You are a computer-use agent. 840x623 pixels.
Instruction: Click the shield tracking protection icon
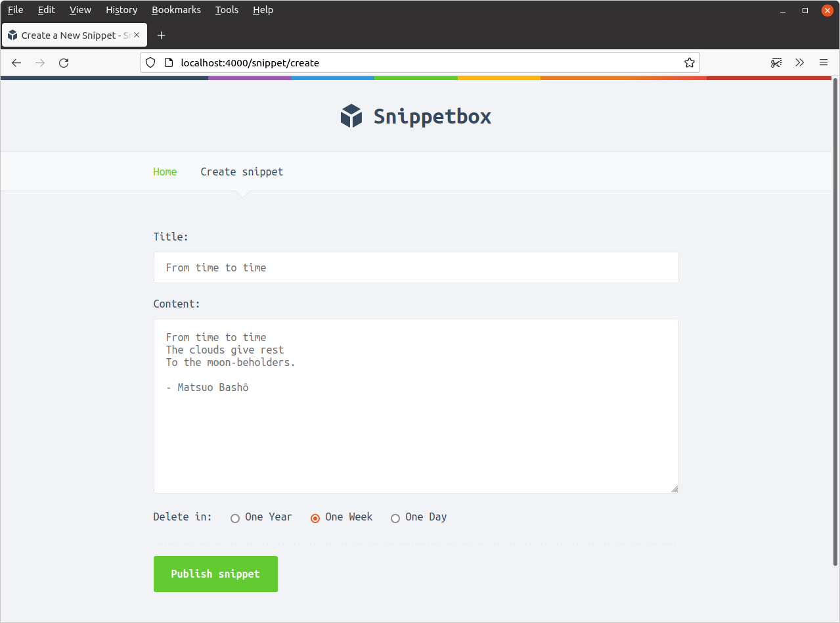[x=150, y=63]
